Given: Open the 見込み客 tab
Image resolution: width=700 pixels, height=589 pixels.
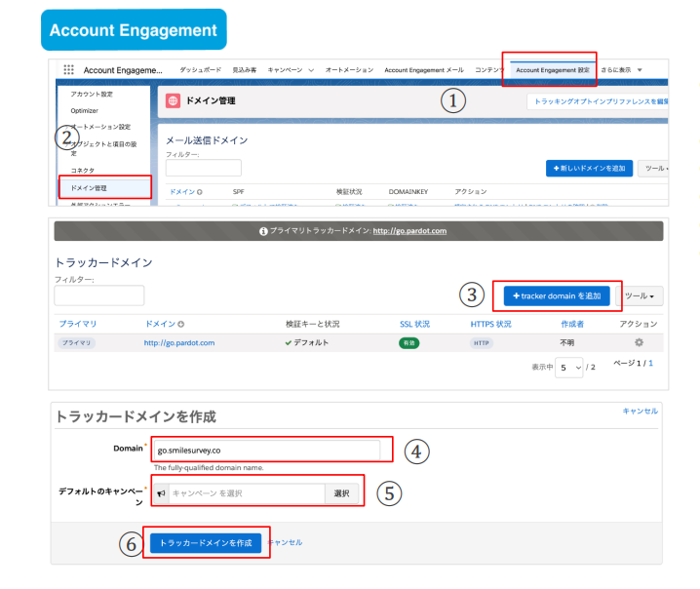Looking at the screenshot, I should [x=244, y=70].
